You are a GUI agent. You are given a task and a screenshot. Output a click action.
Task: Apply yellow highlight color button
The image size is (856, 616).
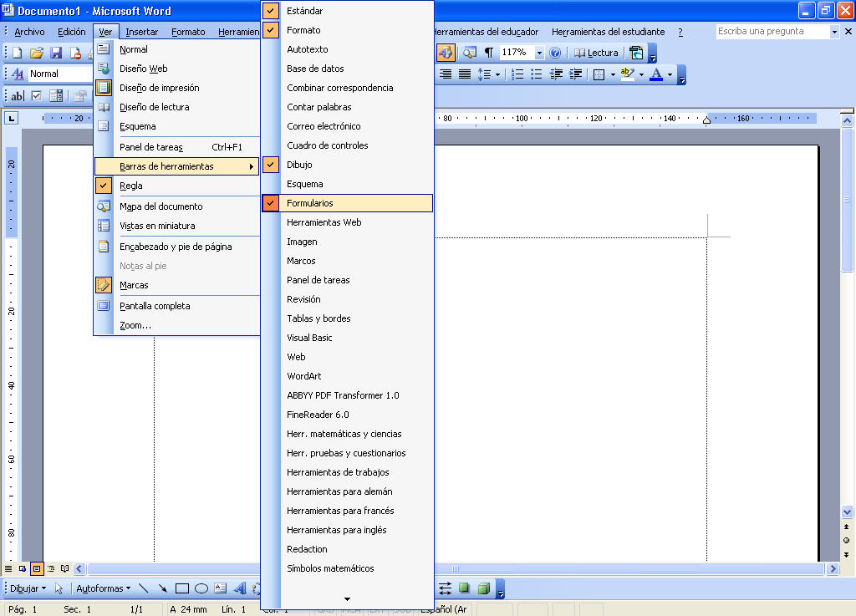click(628, 74)
